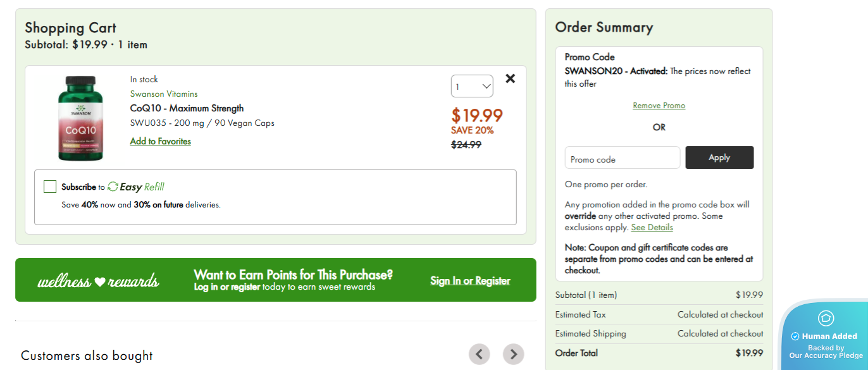Open See Details for promo exclusions
868x370 pixels.
pyautogui.click(x=652, y=227)
